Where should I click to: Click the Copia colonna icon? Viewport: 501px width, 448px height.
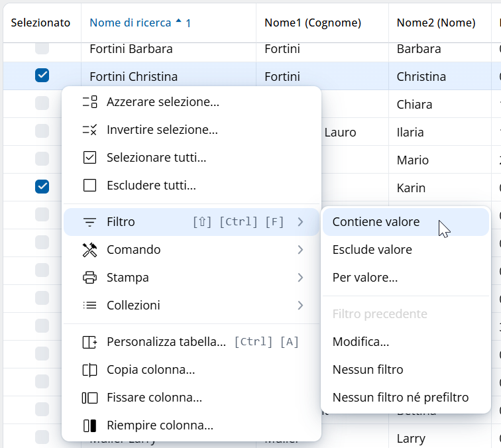coord(89,370)
